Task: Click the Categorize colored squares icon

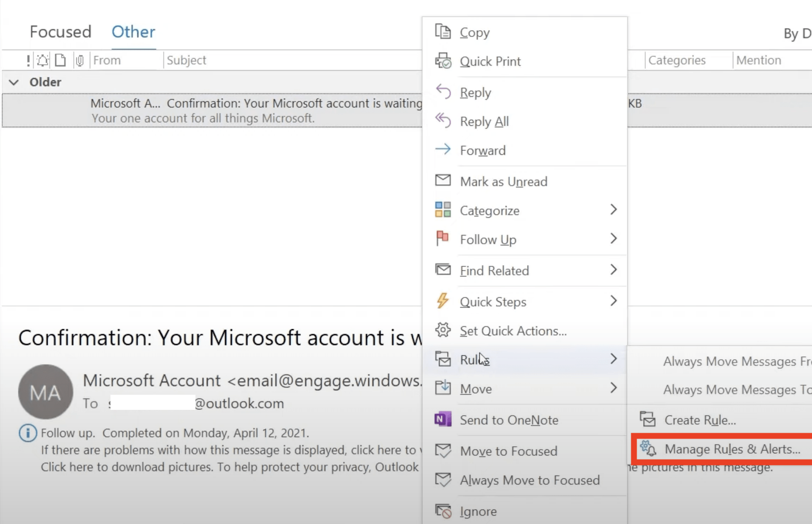Action: 443,210
